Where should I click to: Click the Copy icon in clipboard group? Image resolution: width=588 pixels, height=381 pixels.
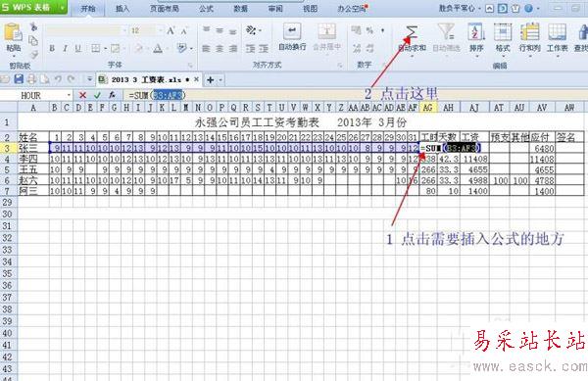click(33, 40)
